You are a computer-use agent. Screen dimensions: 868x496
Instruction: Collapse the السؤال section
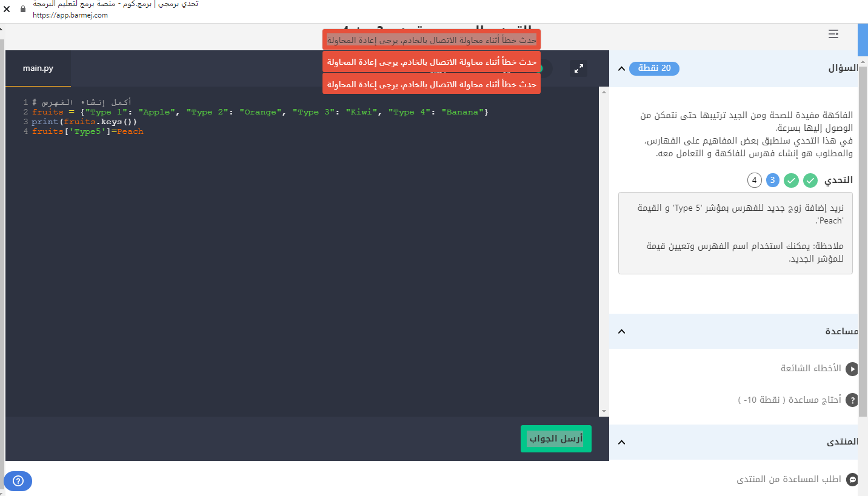point(621,68)
